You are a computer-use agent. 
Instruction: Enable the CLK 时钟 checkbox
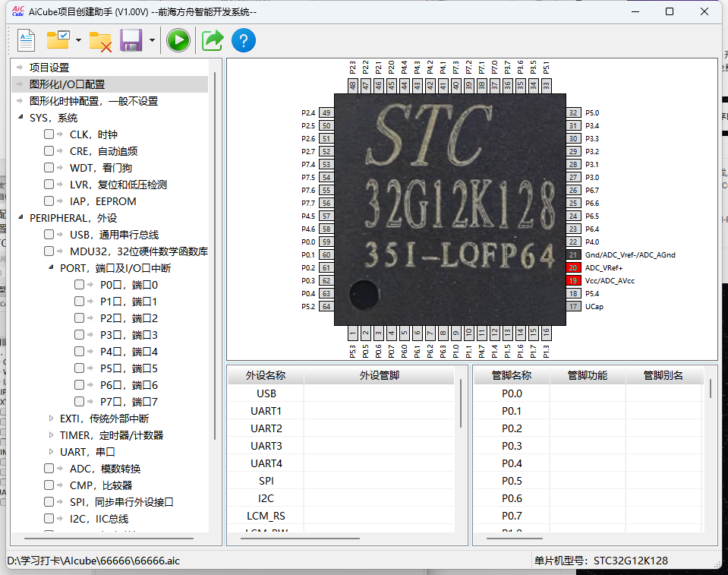pos(48,134)
